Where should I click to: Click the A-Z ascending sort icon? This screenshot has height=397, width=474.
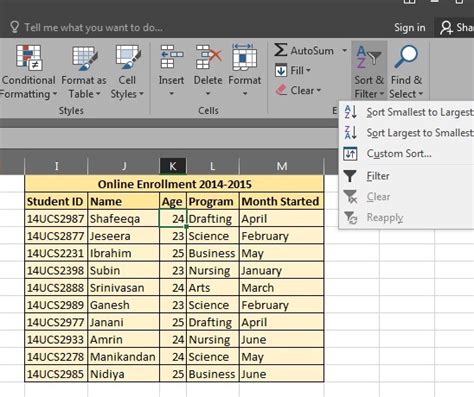351,112
